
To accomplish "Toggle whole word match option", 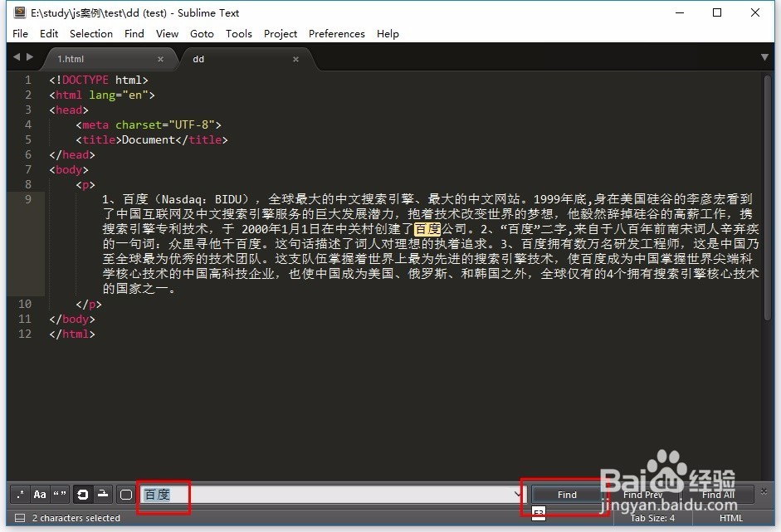I will (60, 495).
